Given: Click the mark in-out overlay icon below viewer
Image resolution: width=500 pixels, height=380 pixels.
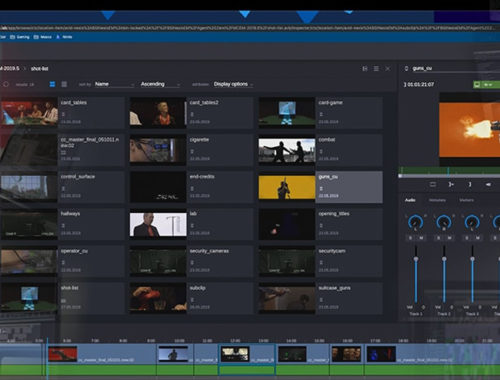Looking at the screenshot, I should coord(433,184).
